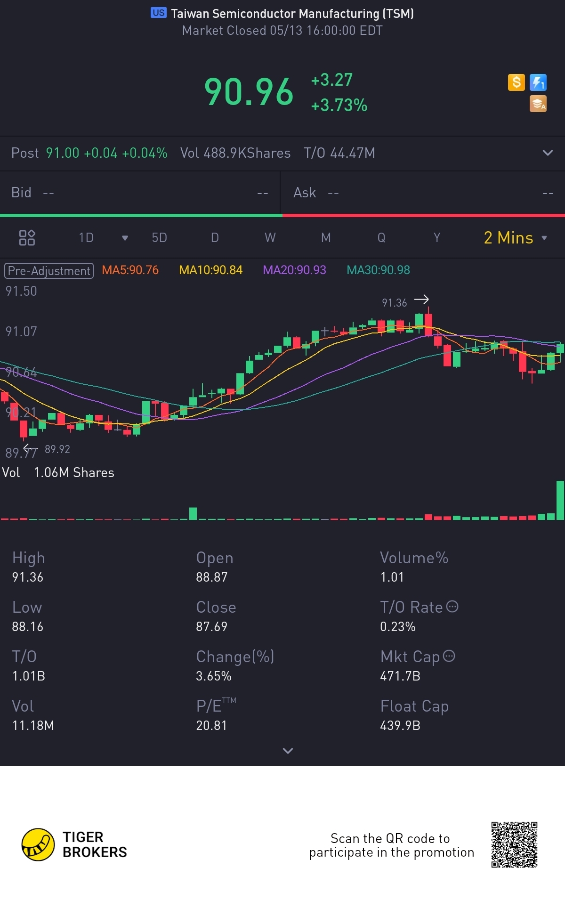This screenshot has height=924, width=565.
Task: Select the W weekly chart tab
Action: pos(270,238)
